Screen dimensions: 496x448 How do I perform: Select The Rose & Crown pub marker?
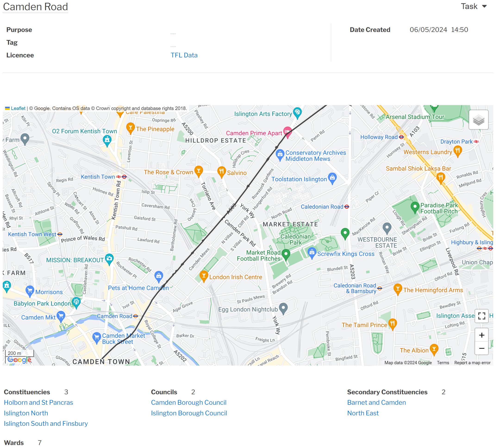pyautogui.click(x=199, y=172)
